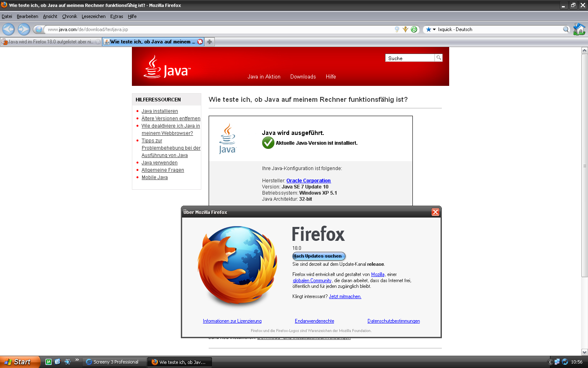Open the Windows Start menu
Viewport: 588px width, 368px height.
(20, 362)
